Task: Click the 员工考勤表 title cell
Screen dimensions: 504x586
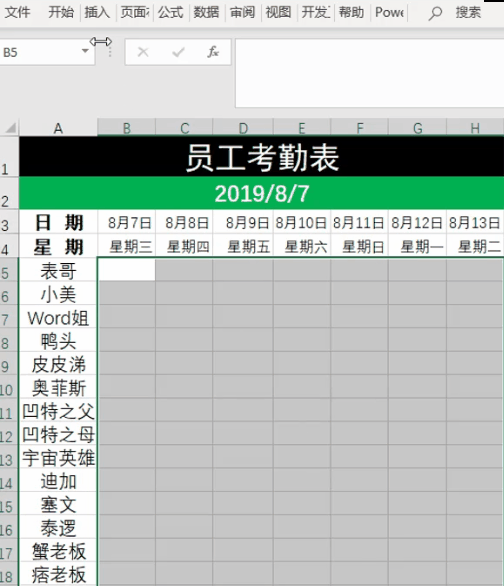Action: coord(262,156)
